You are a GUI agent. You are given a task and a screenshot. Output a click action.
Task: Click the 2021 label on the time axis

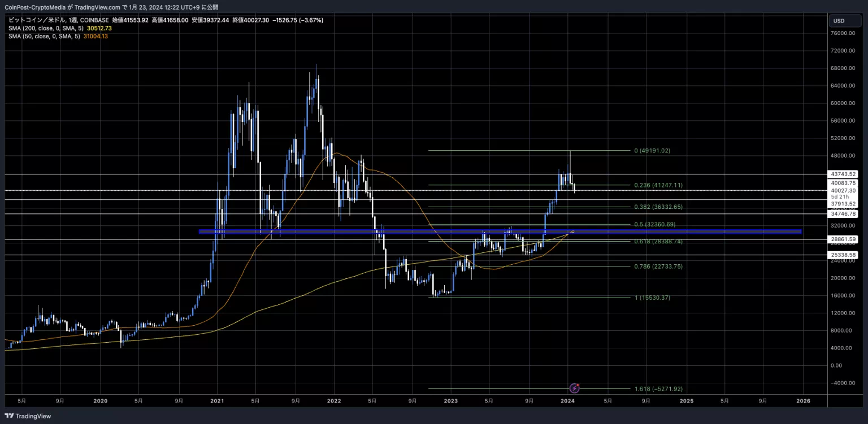(x=217, y=401)
